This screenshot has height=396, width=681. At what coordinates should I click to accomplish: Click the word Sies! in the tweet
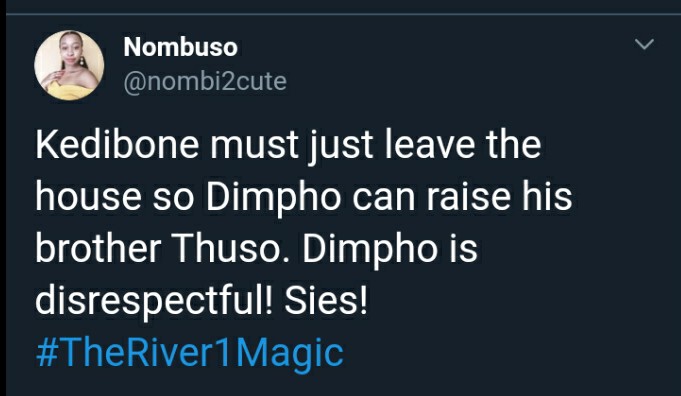point(326,303)
